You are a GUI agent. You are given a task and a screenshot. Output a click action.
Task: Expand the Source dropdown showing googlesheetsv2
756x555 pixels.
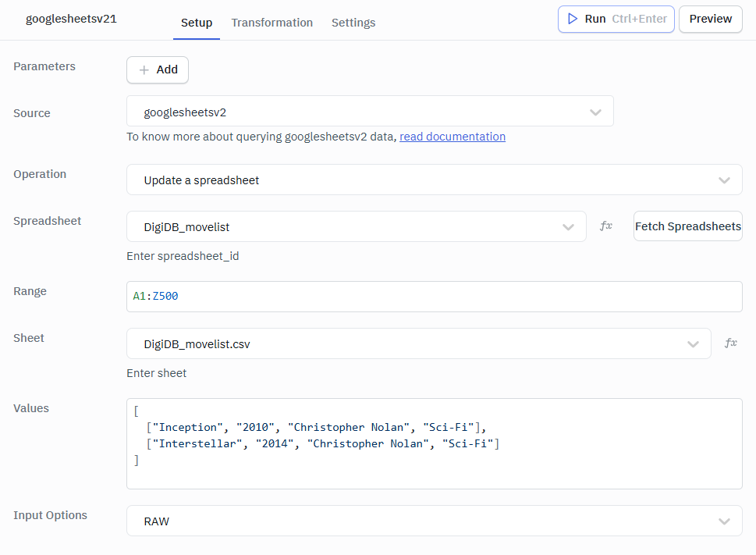[370, 112]
